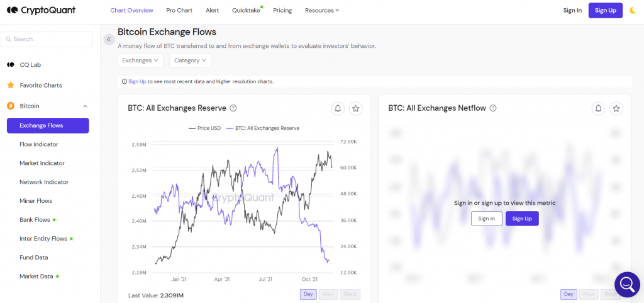Open the floating search chat button
The width and height of the screenshot is (644, 303).
point(627,285)
